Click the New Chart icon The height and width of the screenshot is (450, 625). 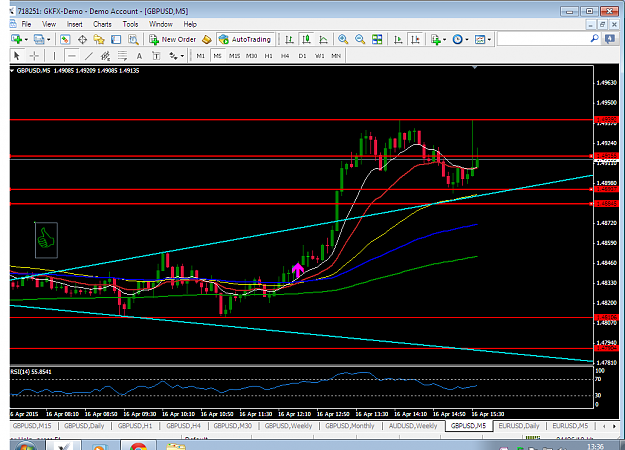point(17,39)
